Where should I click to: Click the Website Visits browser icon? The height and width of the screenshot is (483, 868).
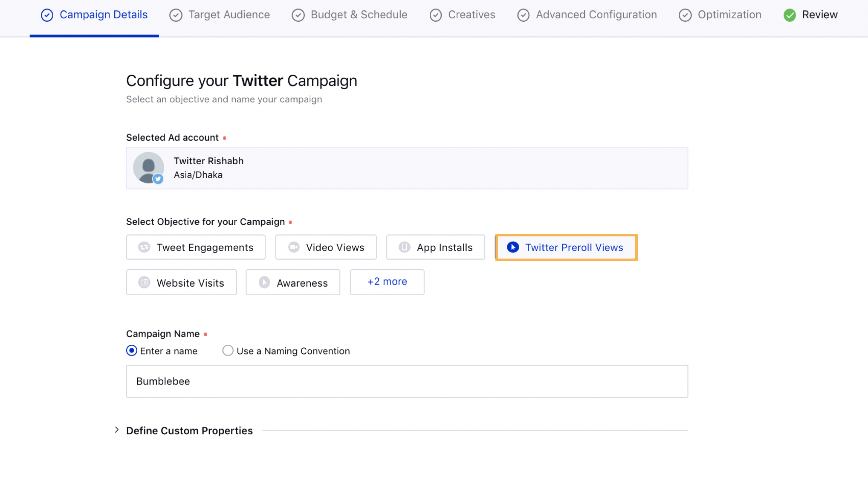pos(144,282)
